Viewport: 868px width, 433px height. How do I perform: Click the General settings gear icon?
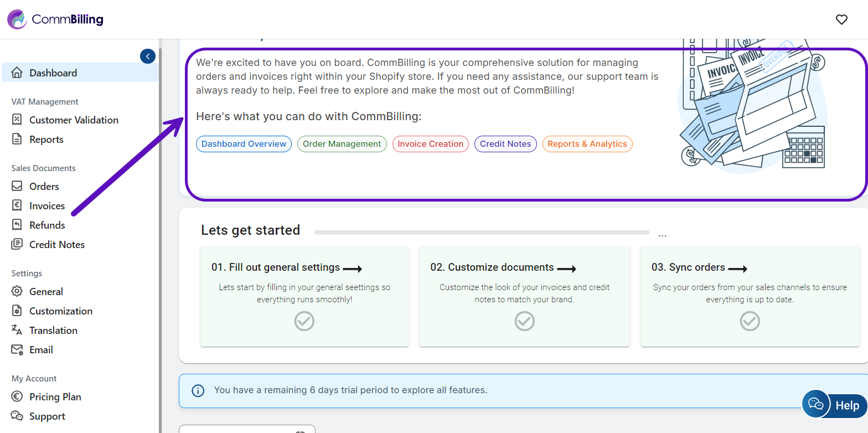click(17, 291)
